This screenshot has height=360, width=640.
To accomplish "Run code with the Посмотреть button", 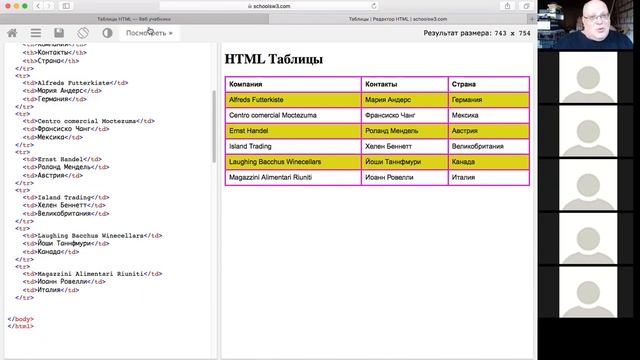I will coord(149,33).
